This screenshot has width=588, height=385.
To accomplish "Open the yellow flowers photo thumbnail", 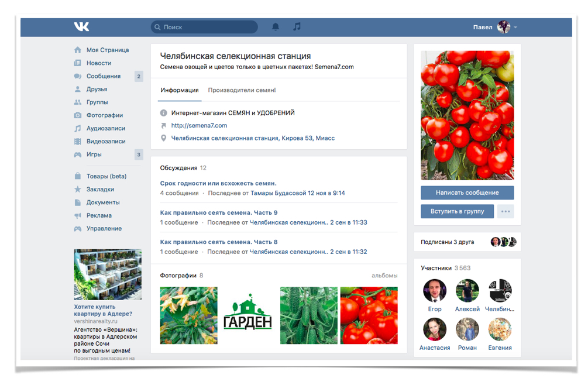I will pos(188,315).
